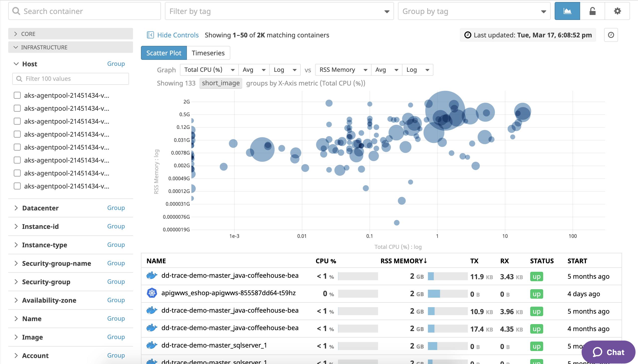Click the search magnifier in Search container
This screenshot has width=638, height=364.
[16, 11]
